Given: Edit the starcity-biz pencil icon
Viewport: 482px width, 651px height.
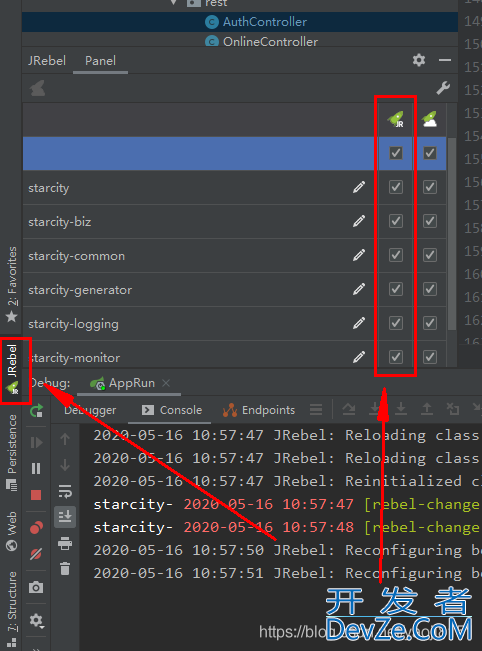Looking at the screenshot, I should tap(359, 221).
